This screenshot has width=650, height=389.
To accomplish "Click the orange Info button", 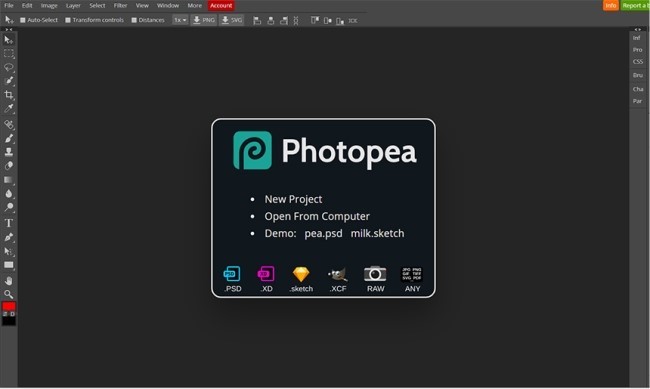I will click(611, 5).
